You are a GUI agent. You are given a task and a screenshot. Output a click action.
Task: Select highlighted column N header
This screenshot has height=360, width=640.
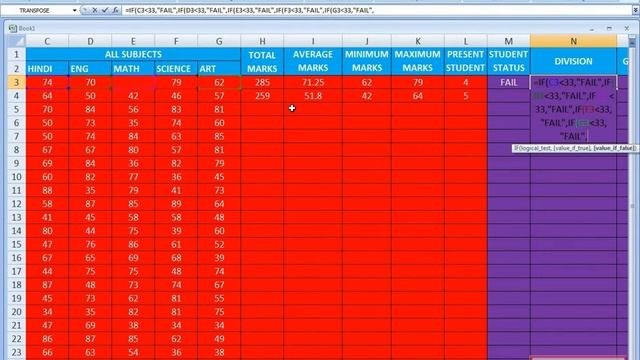point(573,41)
